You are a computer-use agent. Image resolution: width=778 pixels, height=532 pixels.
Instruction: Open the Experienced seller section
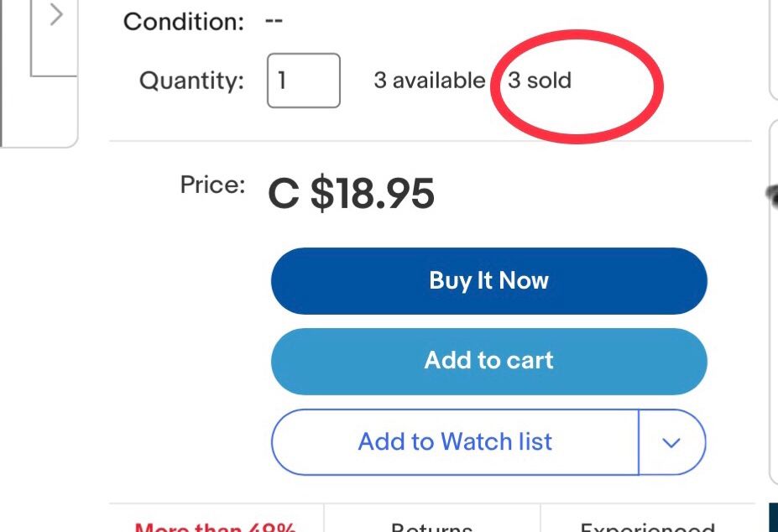click(x=646, y=526)
